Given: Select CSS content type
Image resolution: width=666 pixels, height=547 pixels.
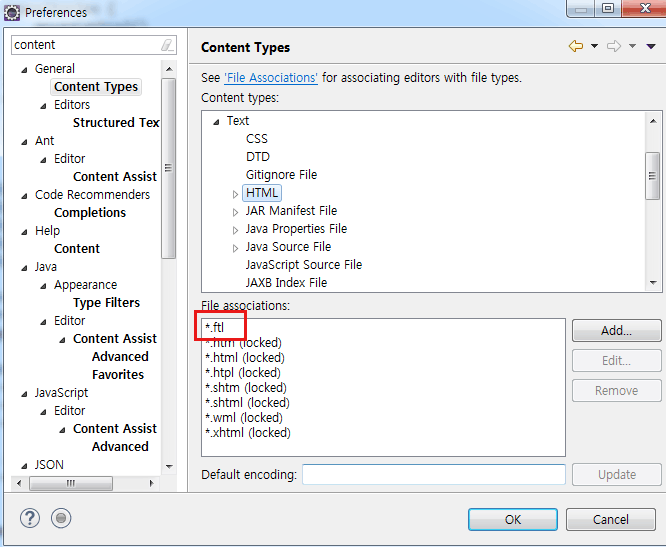Looking at the screenshot, I should click(257, 139).
